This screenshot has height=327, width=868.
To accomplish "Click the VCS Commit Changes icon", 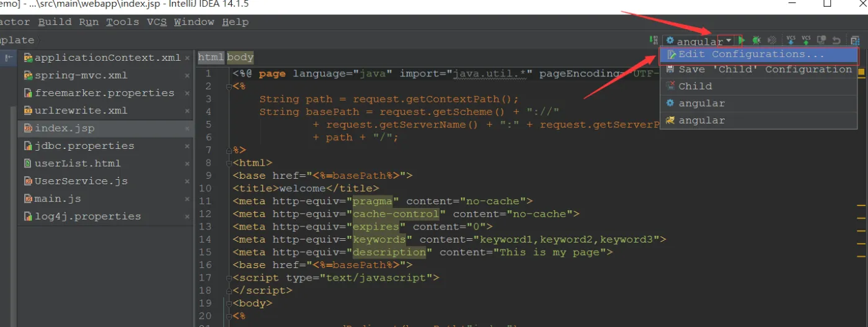I will (806, 40).
